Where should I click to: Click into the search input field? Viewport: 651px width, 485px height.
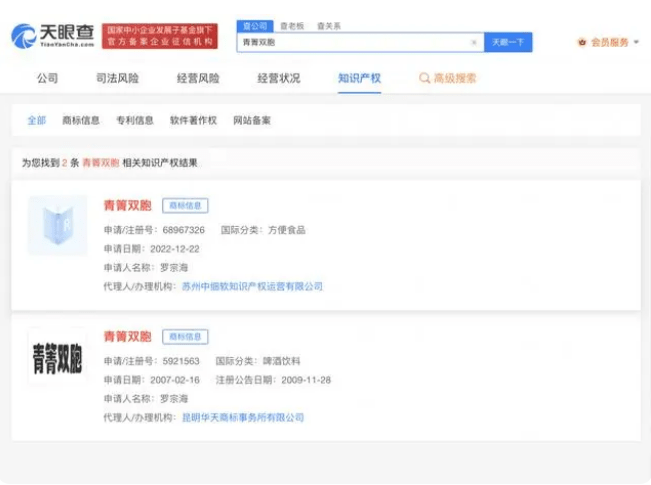point(350,42)
